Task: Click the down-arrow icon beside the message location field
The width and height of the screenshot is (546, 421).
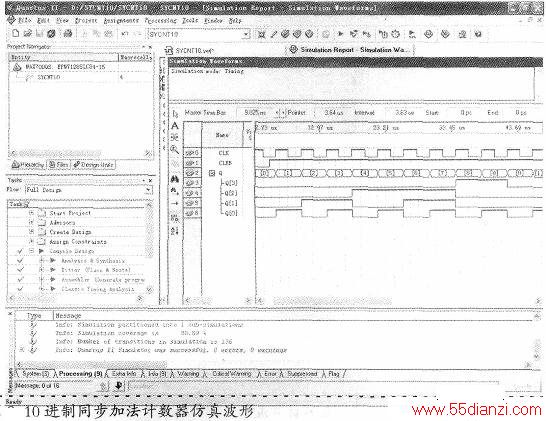Action: click(119, 386)
